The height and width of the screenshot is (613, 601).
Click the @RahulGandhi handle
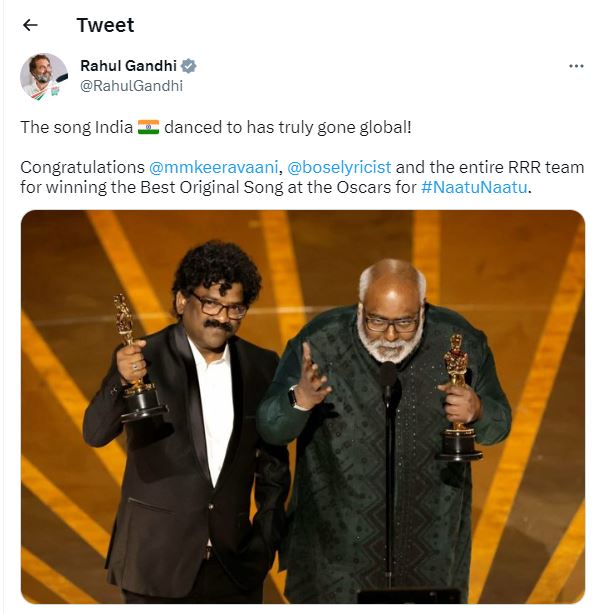(131, 86)
